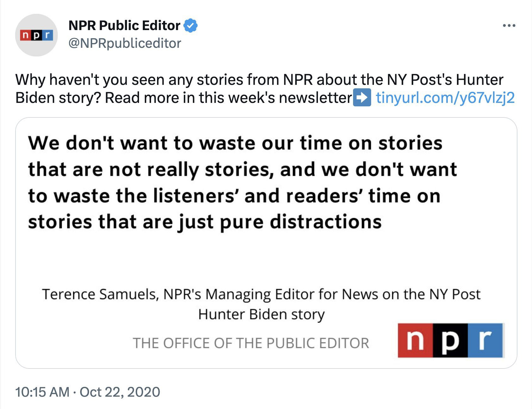532x409 pixels.
Task: Click the blue verified checkmark badge
Action: (x=191, y=26)
